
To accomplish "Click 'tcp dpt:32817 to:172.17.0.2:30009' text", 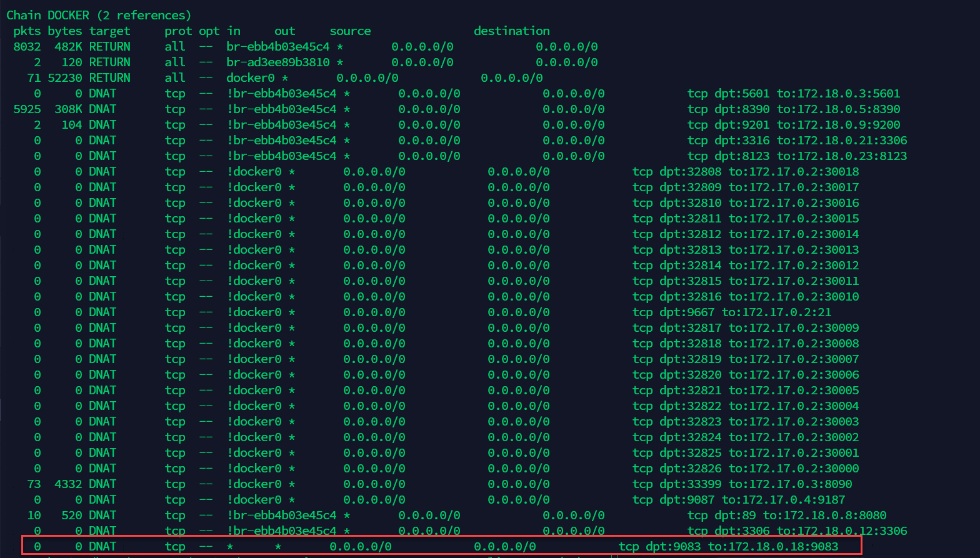I will [746, 327].
